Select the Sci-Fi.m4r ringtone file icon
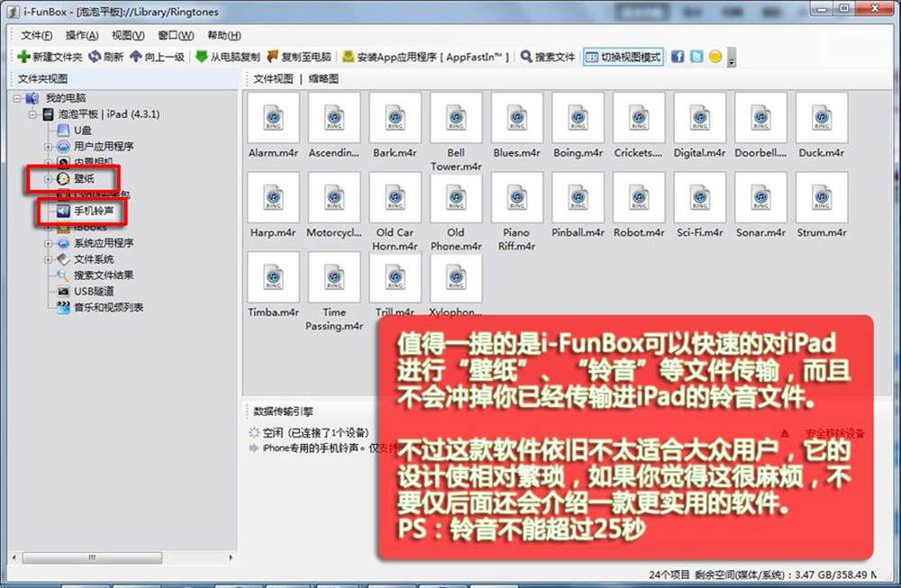Image resolution: width=901 pixels, height=588 pixels. pyautogui.click(x=700, y=197)
